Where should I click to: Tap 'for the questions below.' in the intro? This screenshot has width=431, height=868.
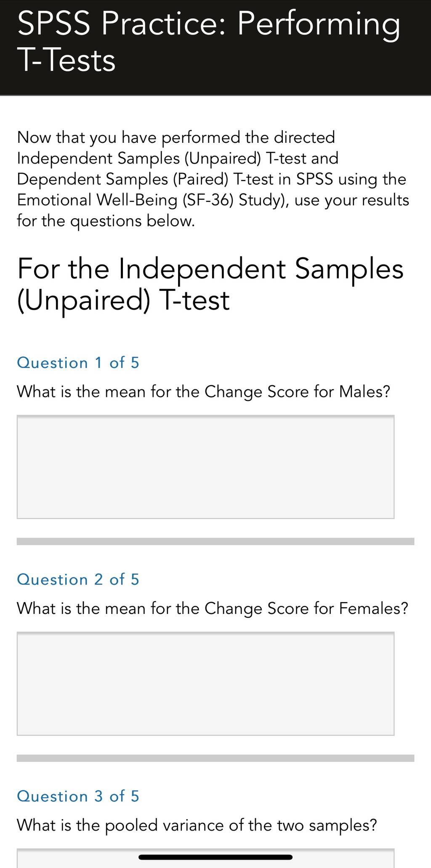(106, 221)
